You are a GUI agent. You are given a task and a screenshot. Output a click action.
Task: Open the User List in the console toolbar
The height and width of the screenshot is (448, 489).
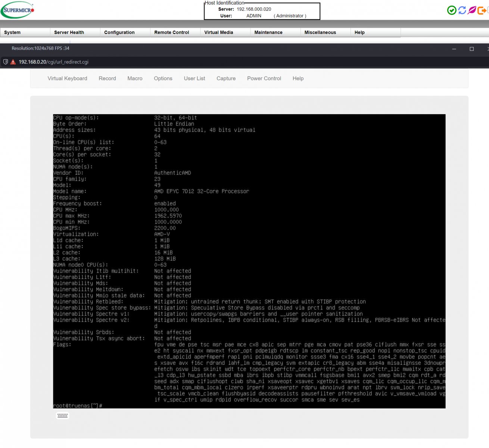pyautogui.click(x=194, y=78)
